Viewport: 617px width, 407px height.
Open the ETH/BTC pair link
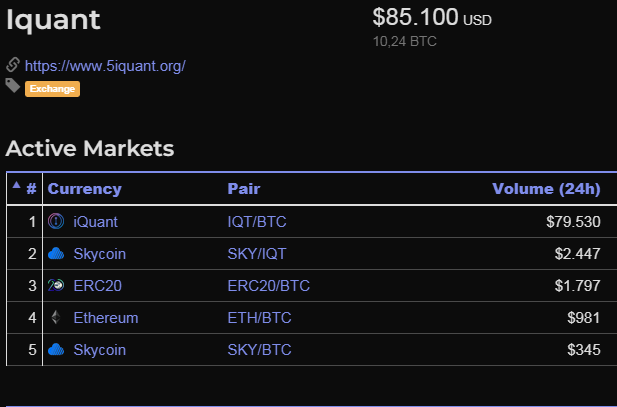coord(258,318)
